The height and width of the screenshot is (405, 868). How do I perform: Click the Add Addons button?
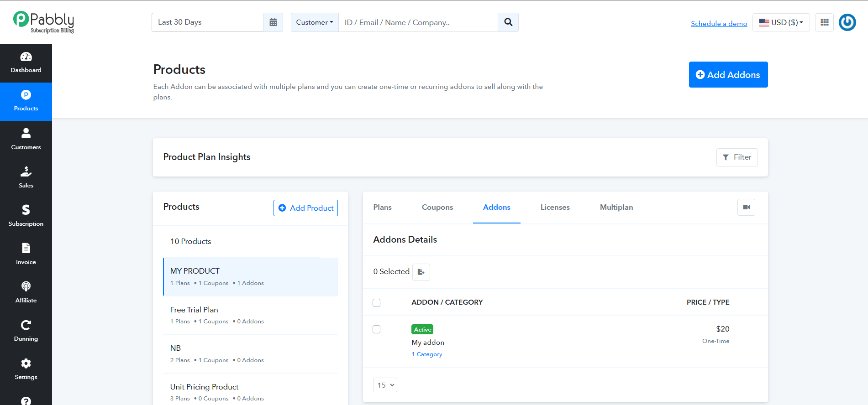[x=728, y=75]
